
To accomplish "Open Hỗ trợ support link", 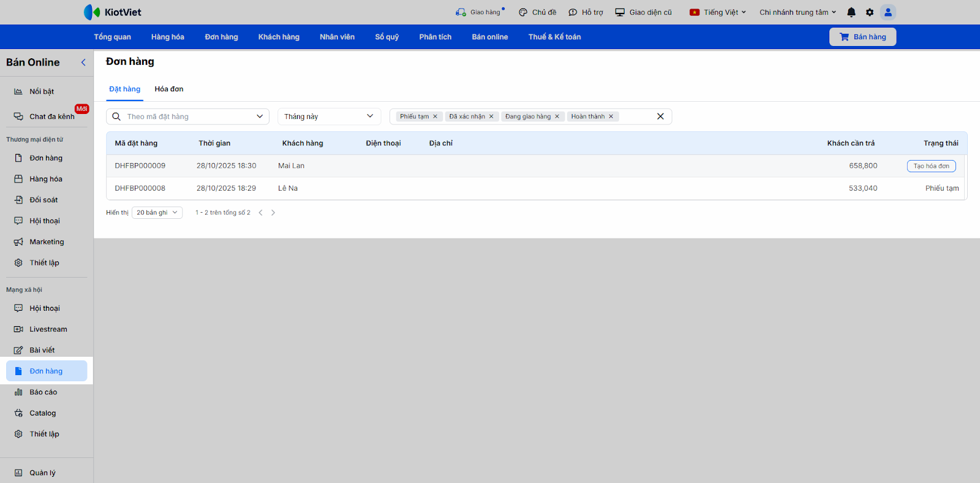I will [x=586, y=12].
